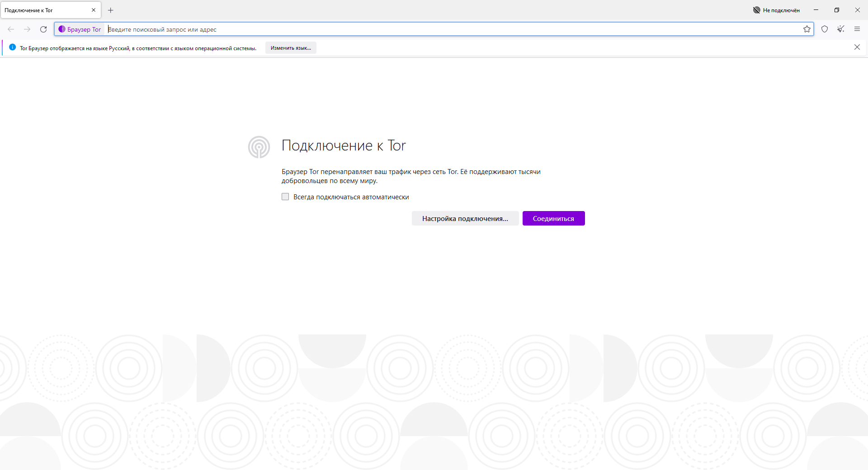Click Изменить язык button
The height and width of the screenshot is (470, 868).
pyautogui.click(x=291, y=48)
